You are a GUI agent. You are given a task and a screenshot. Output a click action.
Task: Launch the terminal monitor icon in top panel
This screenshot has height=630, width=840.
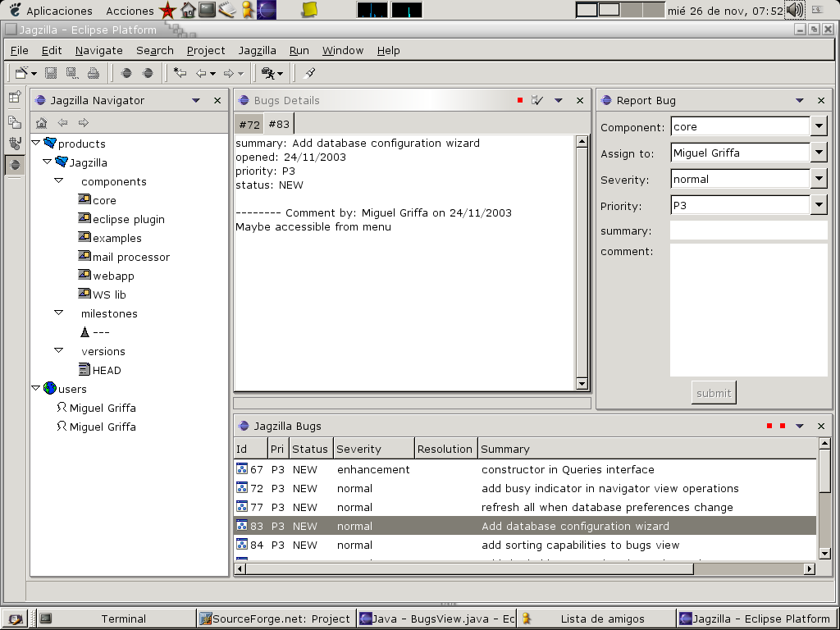pyautogui.click(x=207, y=10)
